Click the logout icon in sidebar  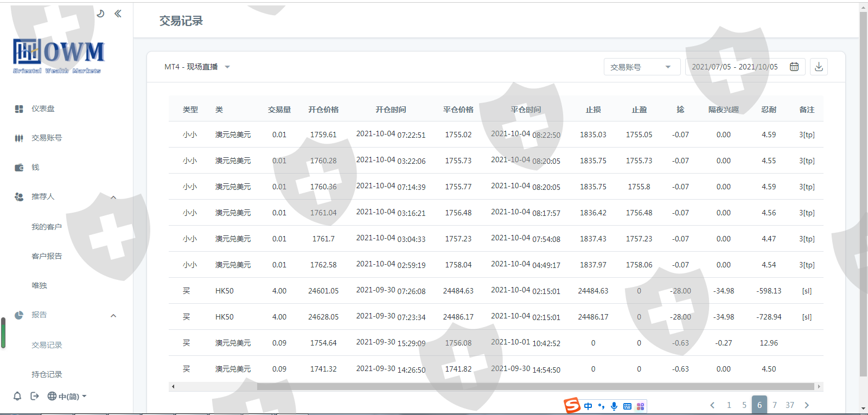35,396
